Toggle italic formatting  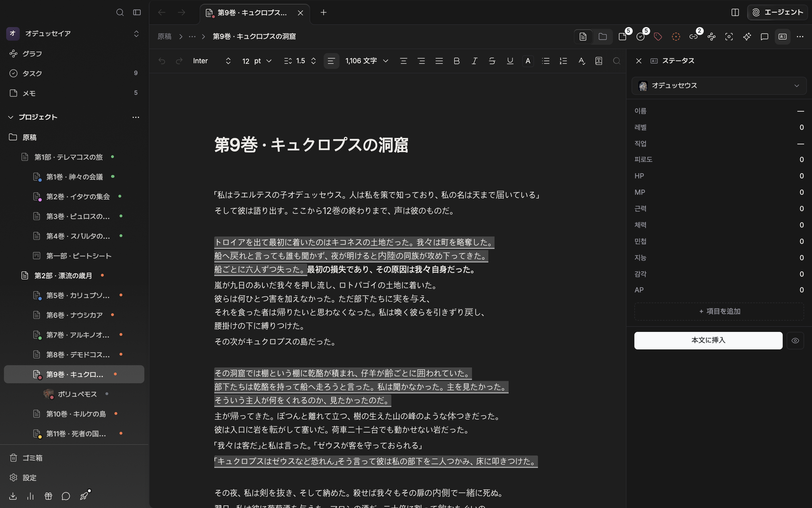point(475,61)
